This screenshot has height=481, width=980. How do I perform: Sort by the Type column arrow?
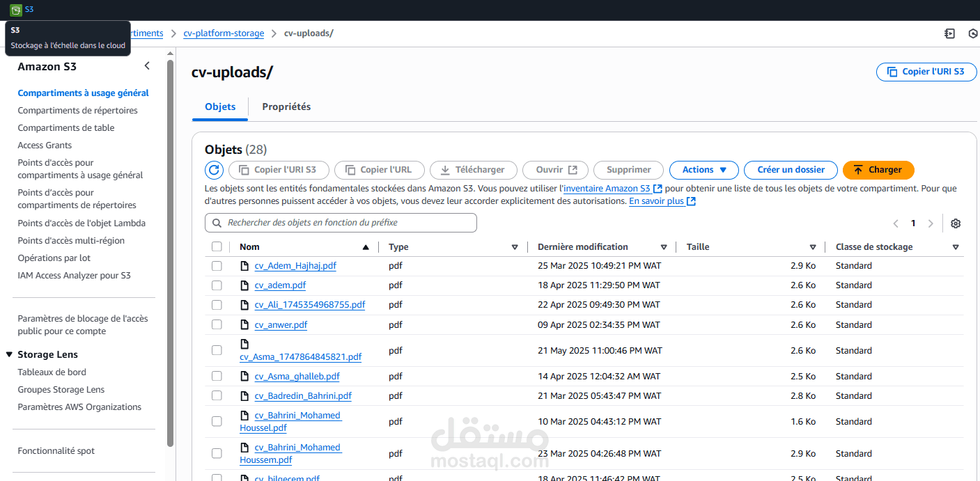(515, 247)
